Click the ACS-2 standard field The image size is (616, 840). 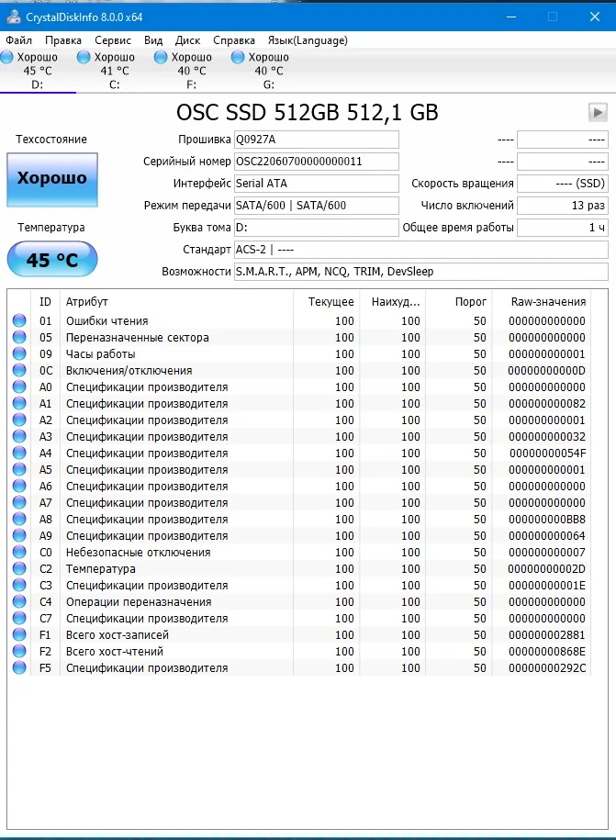pos(421,250)
